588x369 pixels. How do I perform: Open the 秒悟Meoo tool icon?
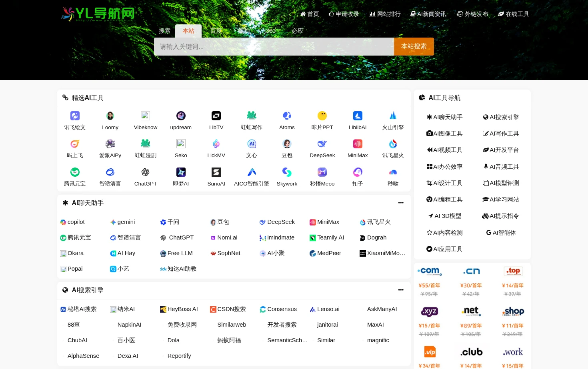point(322,172)
